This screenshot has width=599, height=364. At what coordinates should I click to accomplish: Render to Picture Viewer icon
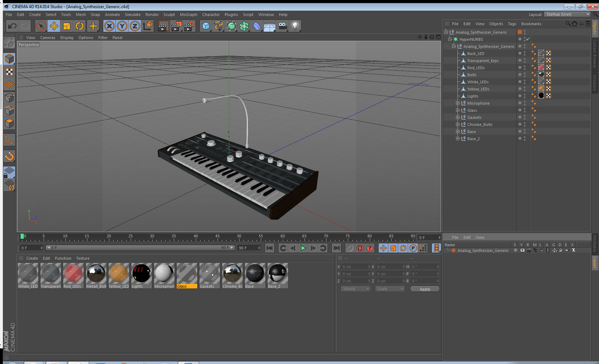176,26
